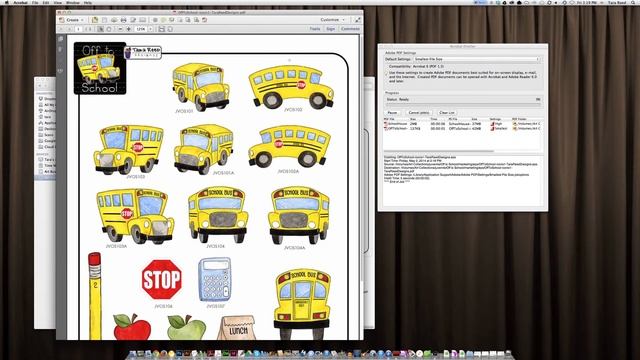Go to previous page with up arrow

point(60,29)
